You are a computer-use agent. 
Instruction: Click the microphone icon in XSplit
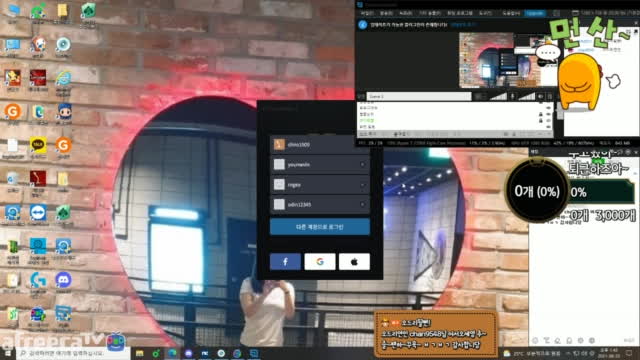(513, 96)
